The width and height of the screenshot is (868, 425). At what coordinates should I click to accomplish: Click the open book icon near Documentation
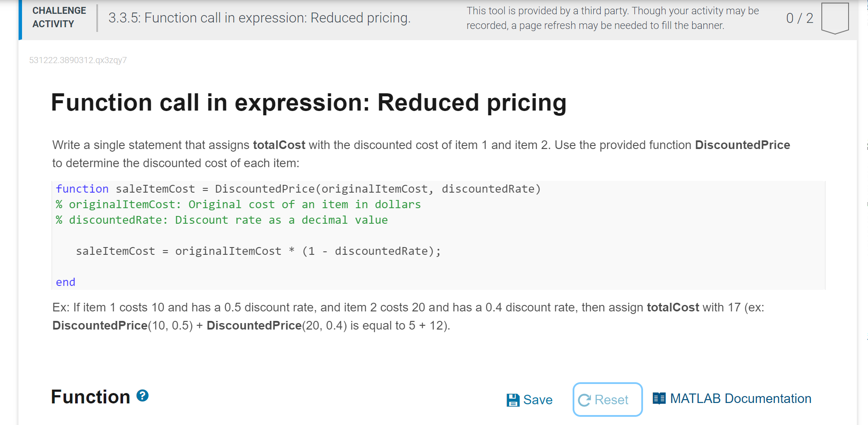[659, 398]
